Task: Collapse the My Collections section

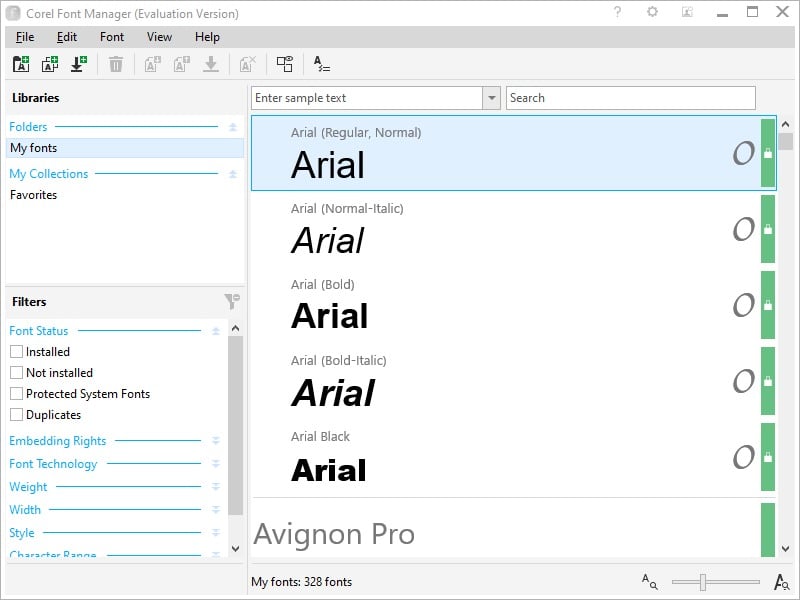Action: tap(233, 174)
